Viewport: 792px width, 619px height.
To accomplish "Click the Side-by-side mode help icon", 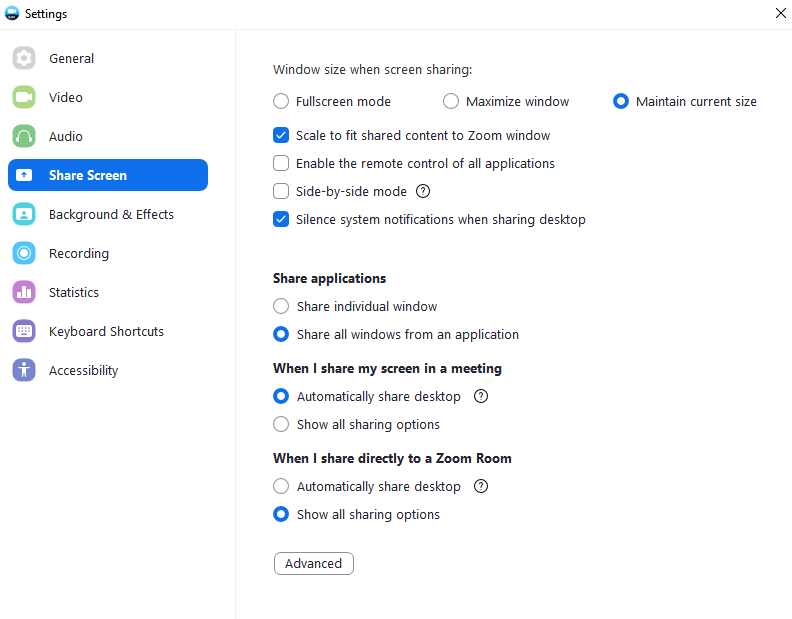I will point(423,191).
